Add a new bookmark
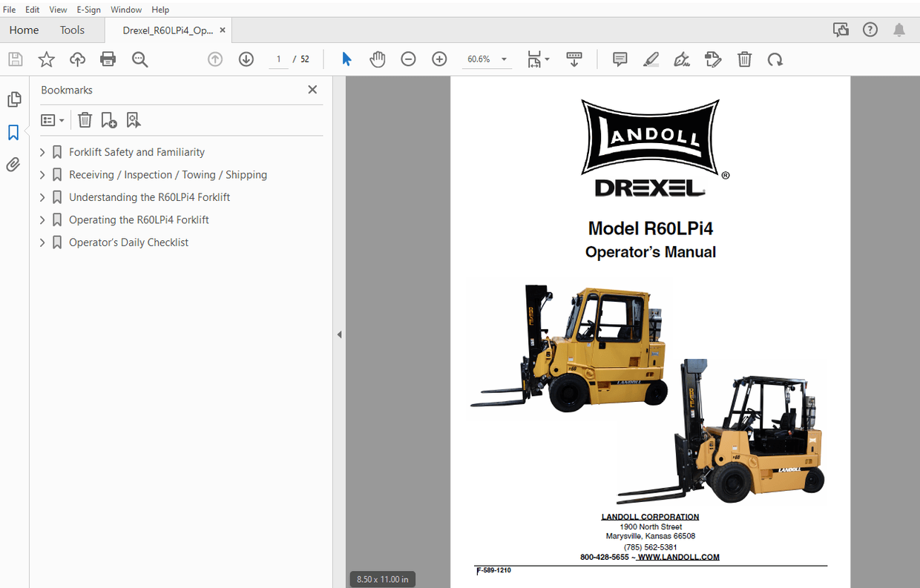 108,119
